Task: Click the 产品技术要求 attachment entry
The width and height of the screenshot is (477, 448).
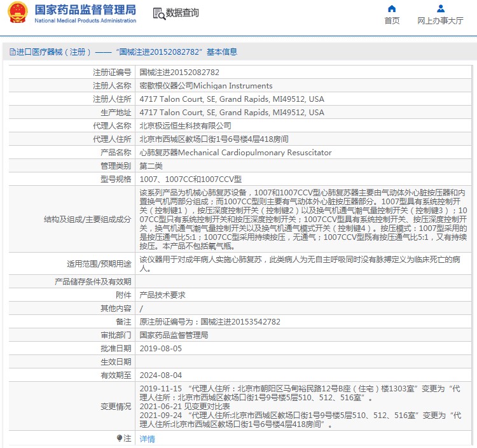Action: click(x=162, y=295)
